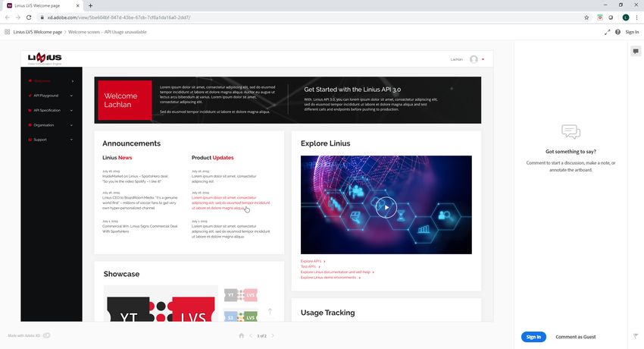Open the Chrome three-dot menu
This screenshot has width=644, height=349.
click(637, 17)
